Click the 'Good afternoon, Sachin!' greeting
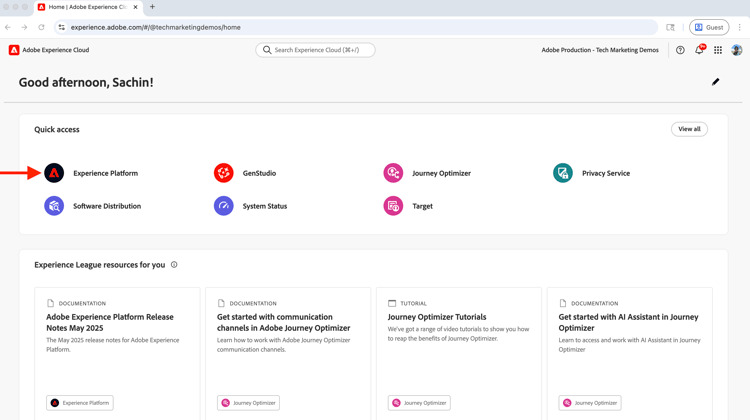Image resolution: width=750 pixels, height=420 pixels. click(86, 82)
